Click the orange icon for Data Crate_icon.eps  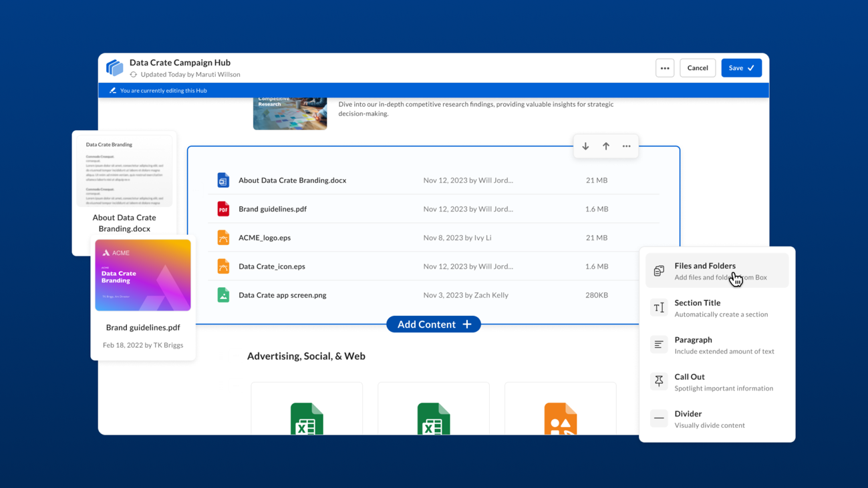coord(223,266)
